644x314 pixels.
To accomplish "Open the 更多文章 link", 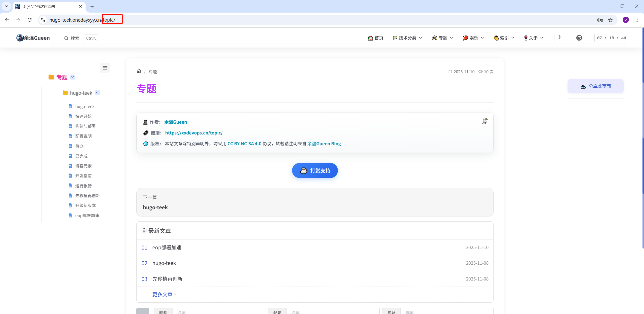I will click(164, 294).
